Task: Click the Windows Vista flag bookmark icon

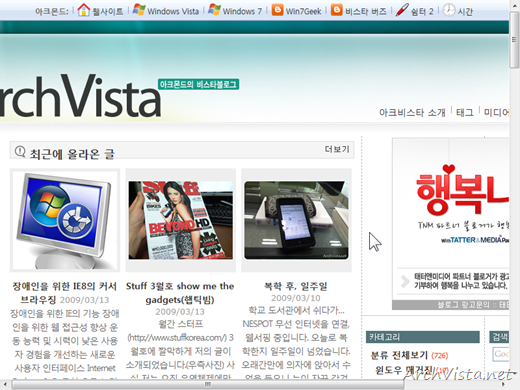Action: [x=139, y=10]
